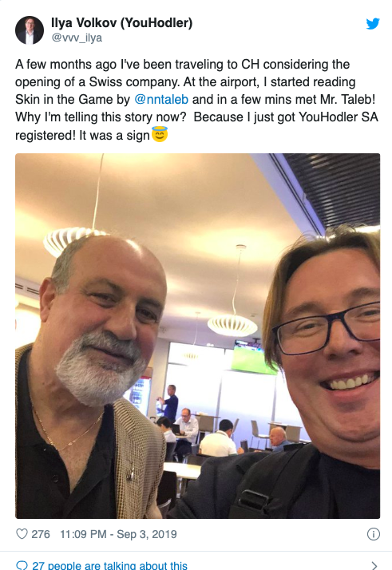Viewport: 392px width, 570px height.
Task: Expand conversation with the right chevron arrow
Action: click(x=374, y=565)
